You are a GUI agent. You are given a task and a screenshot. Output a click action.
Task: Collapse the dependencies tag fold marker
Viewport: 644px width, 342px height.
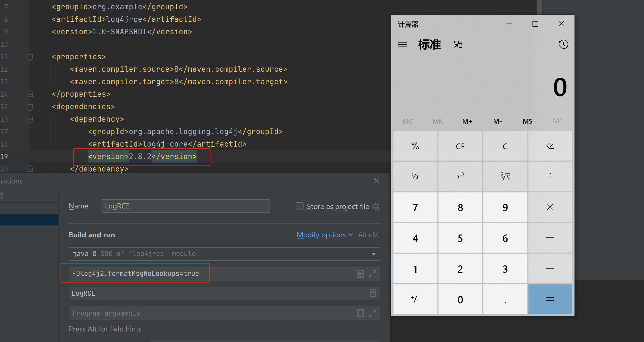pos(30,107)
